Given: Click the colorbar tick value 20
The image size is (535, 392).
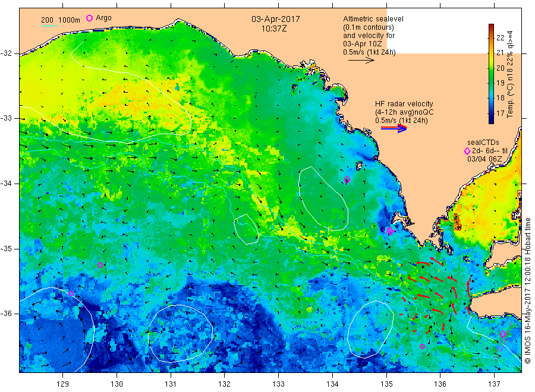Looking at the screenshot, I should tap(500, 68).
